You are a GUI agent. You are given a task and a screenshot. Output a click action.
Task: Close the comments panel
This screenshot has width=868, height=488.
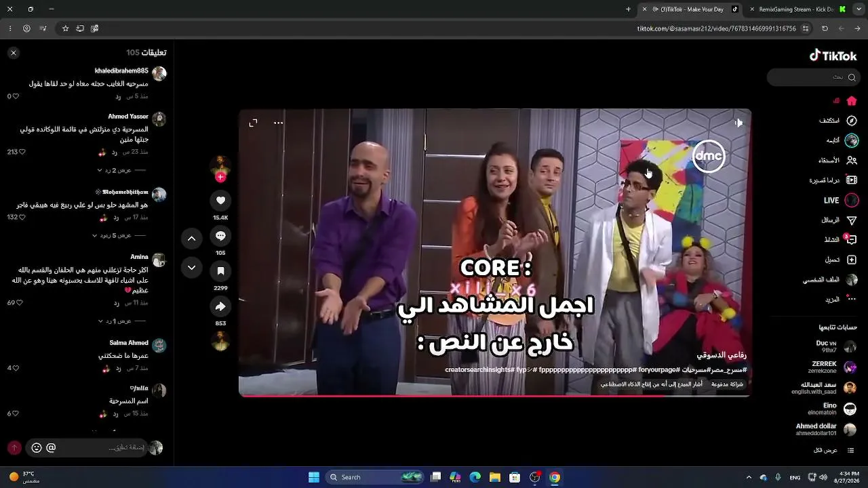(14, 52)
